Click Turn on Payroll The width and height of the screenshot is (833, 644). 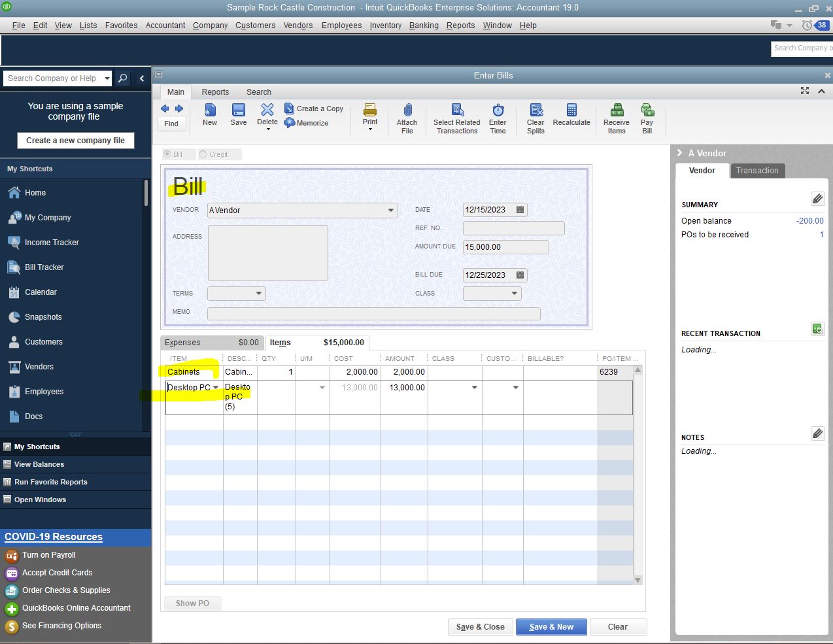[49, 555]
